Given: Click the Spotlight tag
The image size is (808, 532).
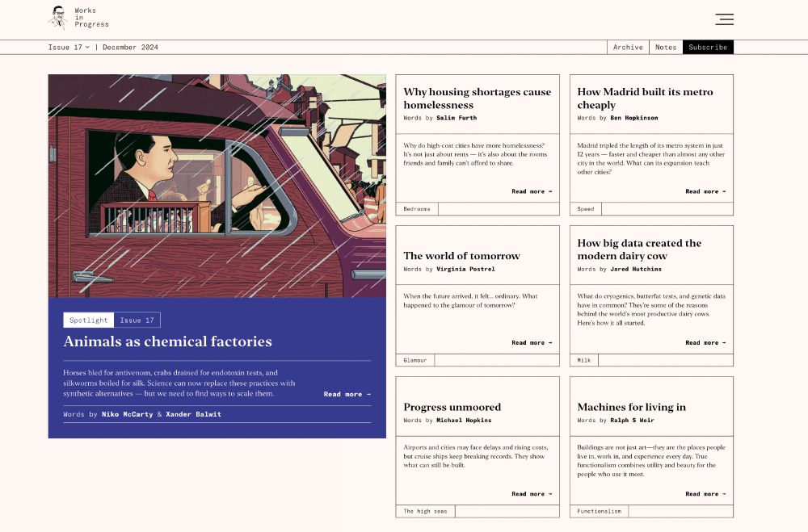Looking at the screenshot, I should [89, 320].
